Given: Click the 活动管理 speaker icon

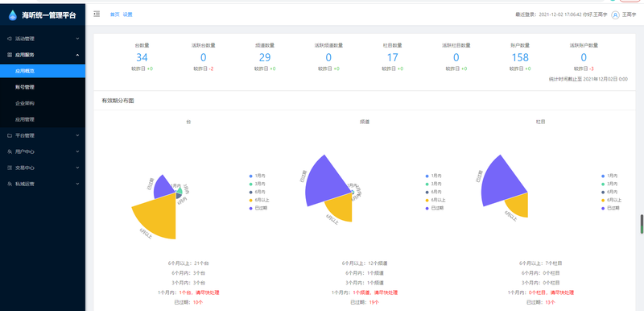Looking at the screenshot, I should [x=10, y=39].
